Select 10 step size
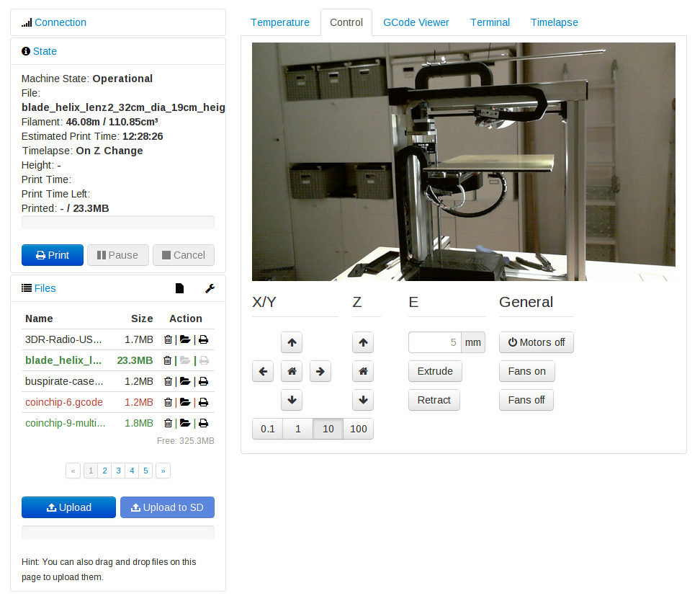 coord(328,429)
